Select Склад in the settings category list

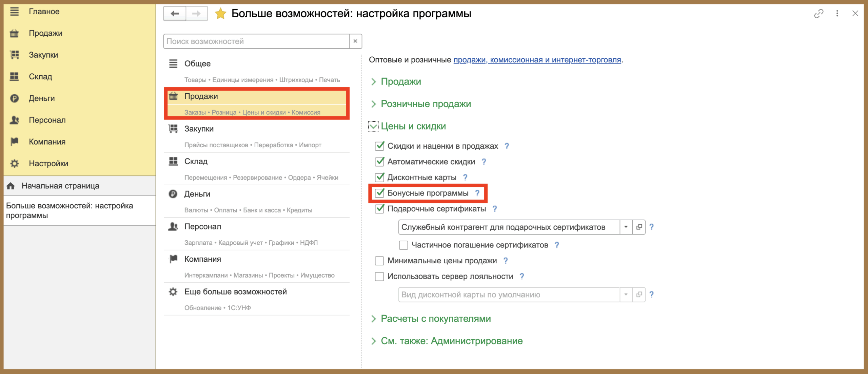click(196, 162)
